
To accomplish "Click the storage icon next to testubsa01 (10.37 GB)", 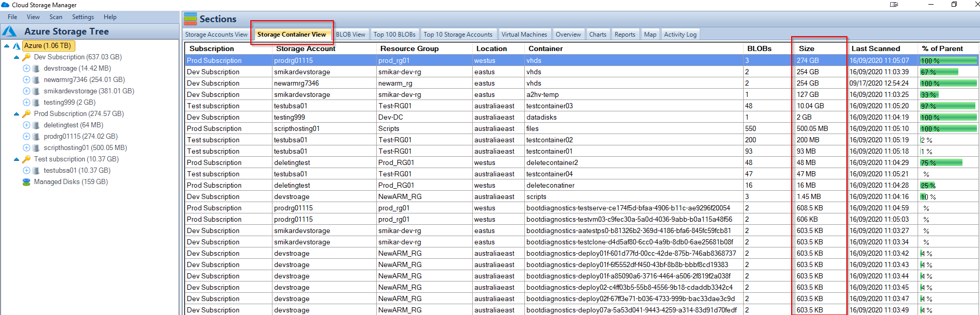I will pyautogui.click(x=36, y=171).
